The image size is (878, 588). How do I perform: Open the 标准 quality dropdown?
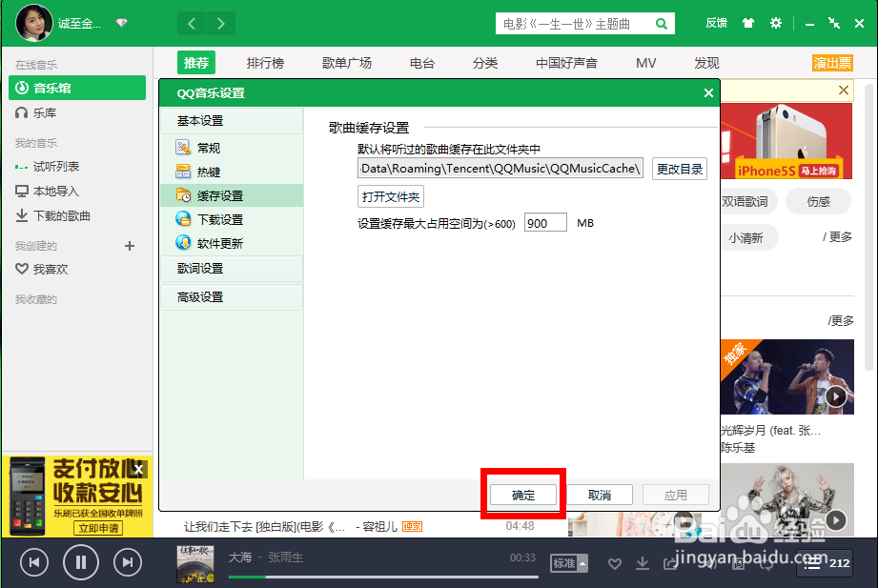[x=569, y=563]
